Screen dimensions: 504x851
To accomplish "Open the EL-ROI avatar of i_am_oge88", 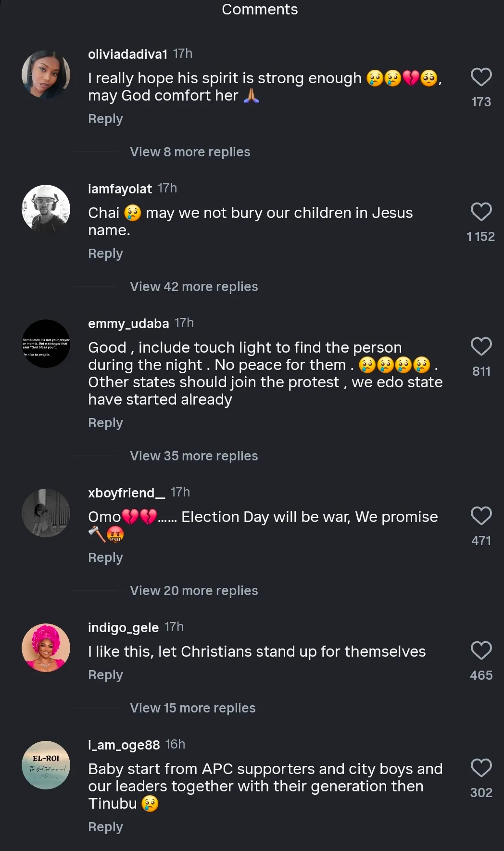I will [x=46, y=765].
